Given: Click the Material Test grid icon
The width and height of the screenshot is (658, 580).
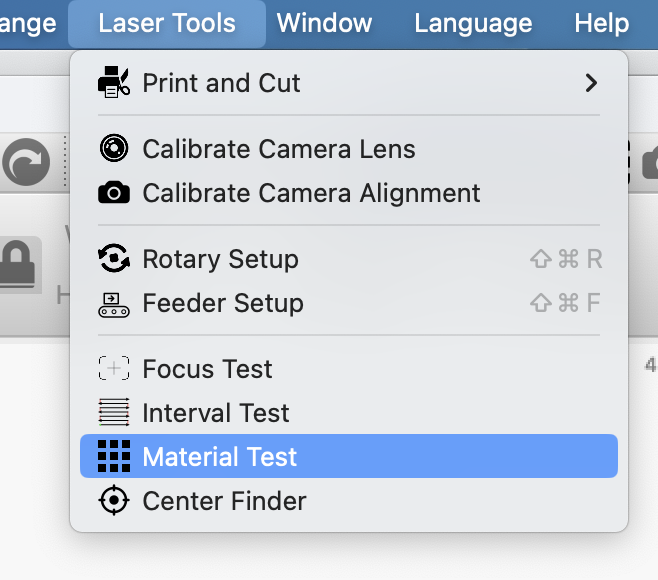Looking at the screenshot, I should click(114, 457).
